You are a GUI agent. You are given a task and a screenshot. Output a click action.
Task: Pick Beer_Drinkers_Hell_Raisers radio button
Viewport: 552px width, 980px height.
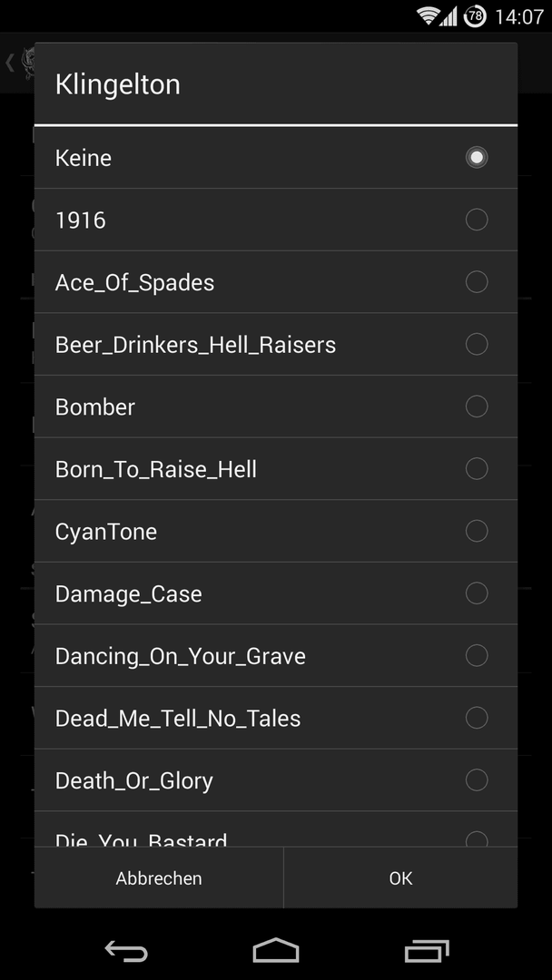click(477, 345)
